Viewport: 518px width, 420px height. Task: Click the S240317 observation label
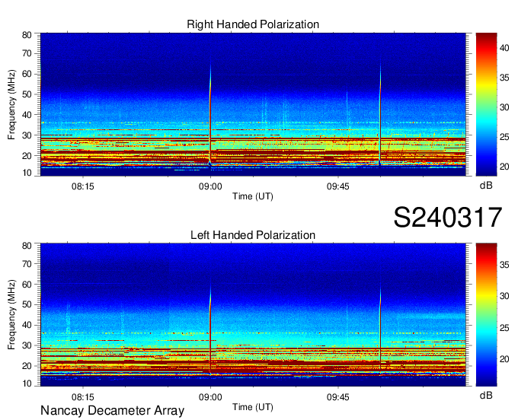pos(448,217)
